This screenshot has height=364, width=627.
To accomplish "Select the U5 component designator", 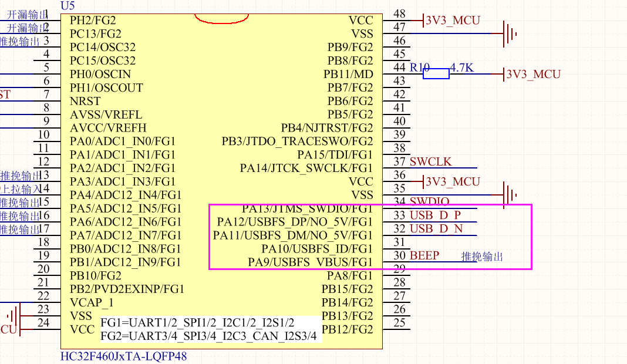I will [x=68, y=6].
